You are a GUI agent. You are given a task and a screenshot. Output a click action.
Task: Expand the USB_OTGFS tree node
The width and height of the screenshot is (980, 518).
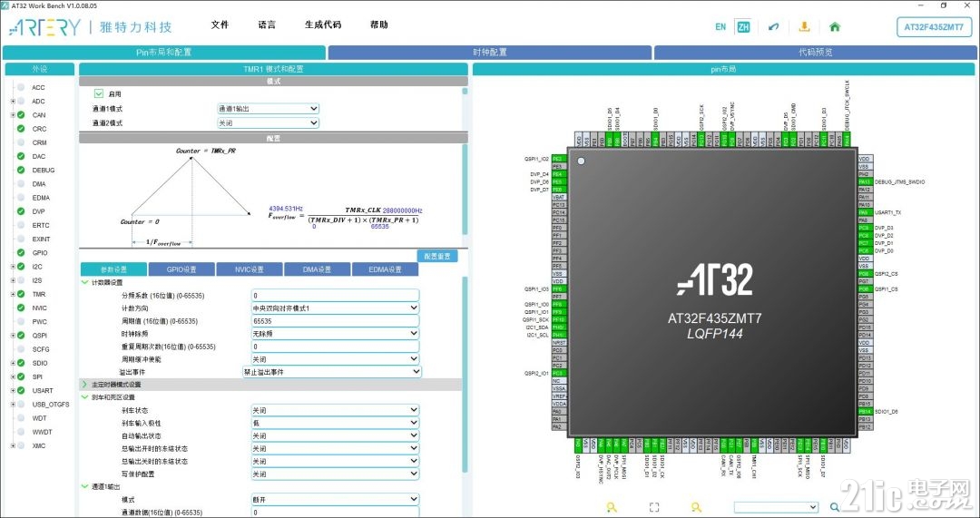point(13,405)
